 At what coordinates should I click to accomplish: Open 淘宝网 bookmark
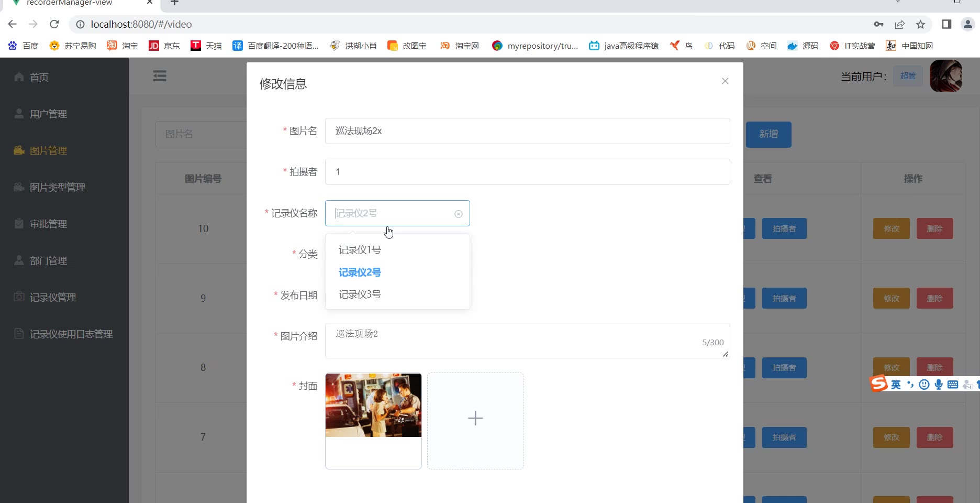(460, 46)
